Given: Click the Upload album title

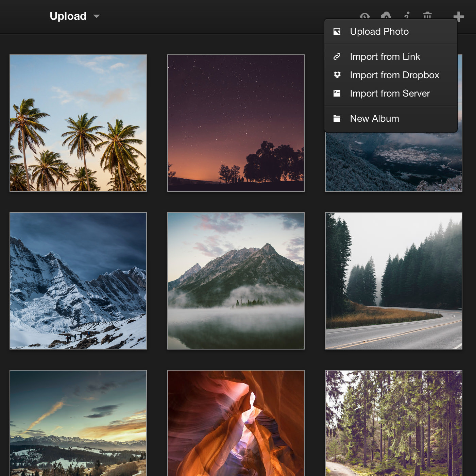Looking at the screenshot, I should point(68,16).
